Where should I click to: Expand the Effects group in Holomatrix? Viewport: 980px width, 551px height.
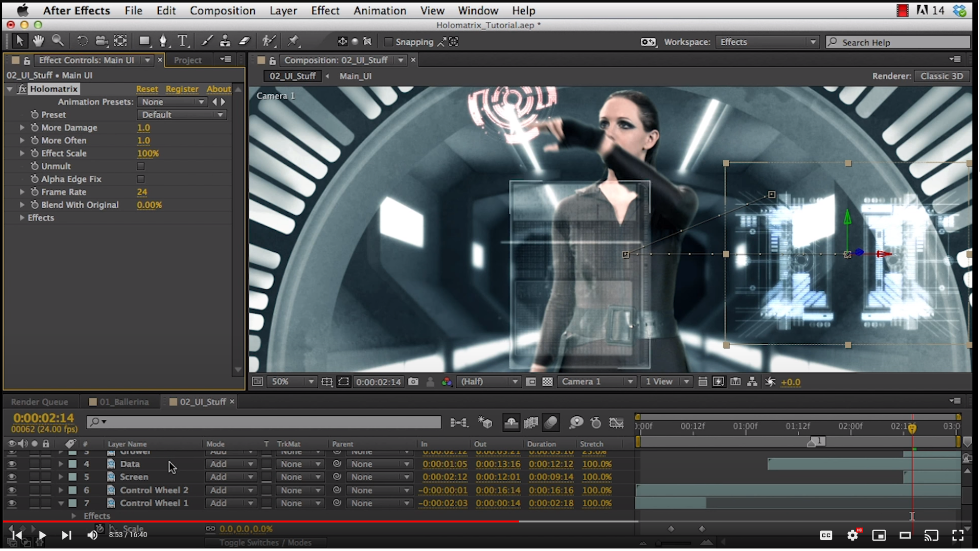(22, 218)
